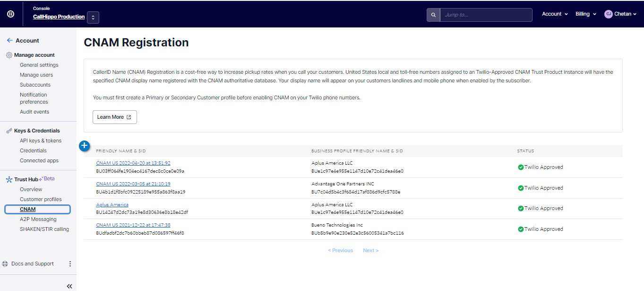
Task: Open Subaccounts page
Action: [35, 85]
